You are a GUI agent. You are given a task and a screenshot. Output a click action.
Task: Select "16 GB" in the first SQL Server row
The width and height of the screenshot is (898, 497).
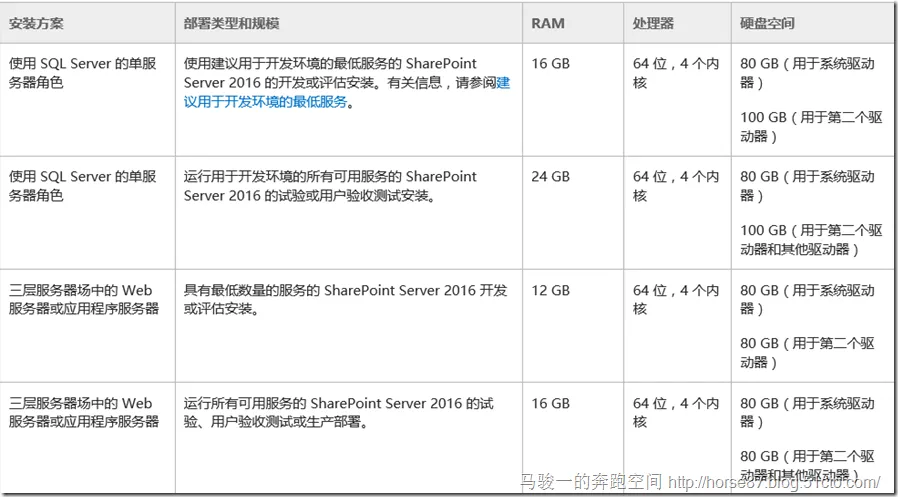click(551, 64)
